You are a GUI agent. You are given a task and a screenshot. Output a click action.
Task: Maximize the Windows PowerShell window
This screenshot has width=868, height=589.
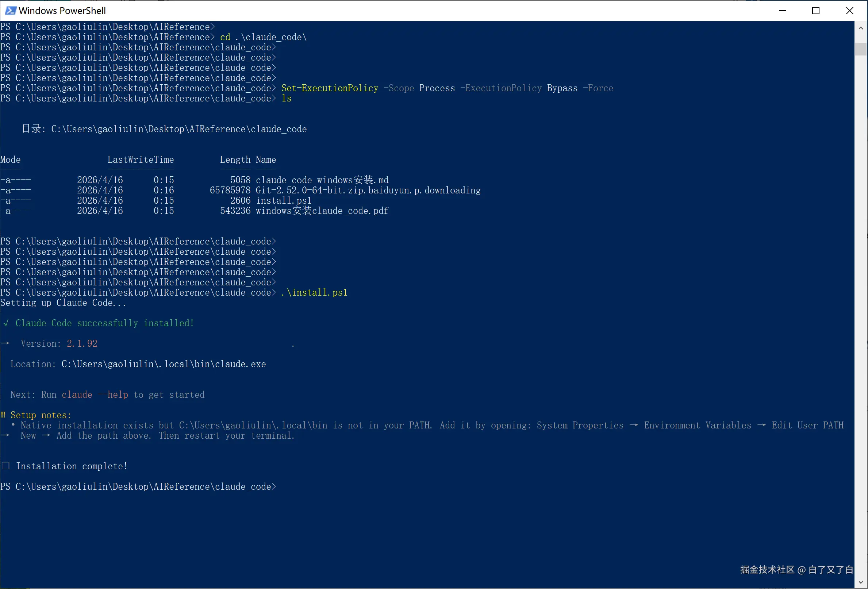[x=816, y=11]
